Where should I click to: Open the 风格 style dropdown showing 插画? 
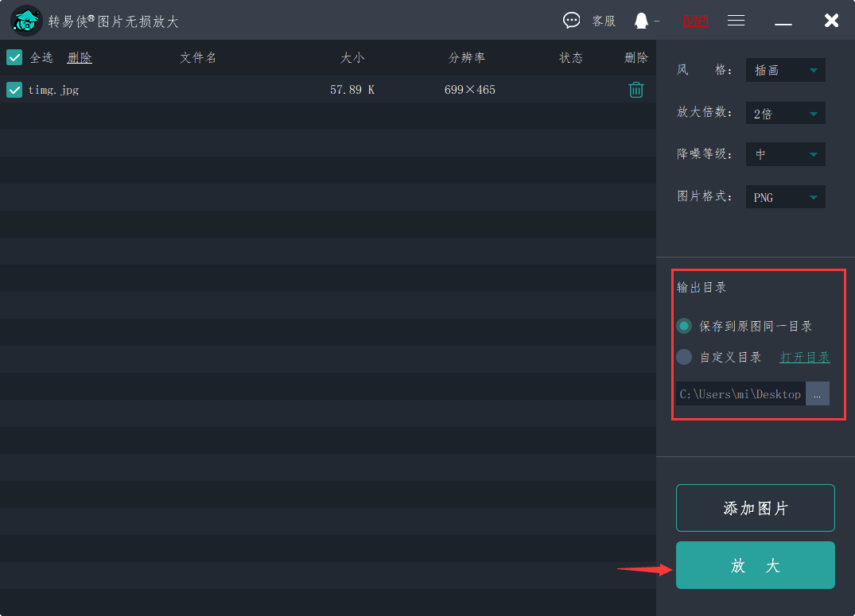click(x=785, y=70)
